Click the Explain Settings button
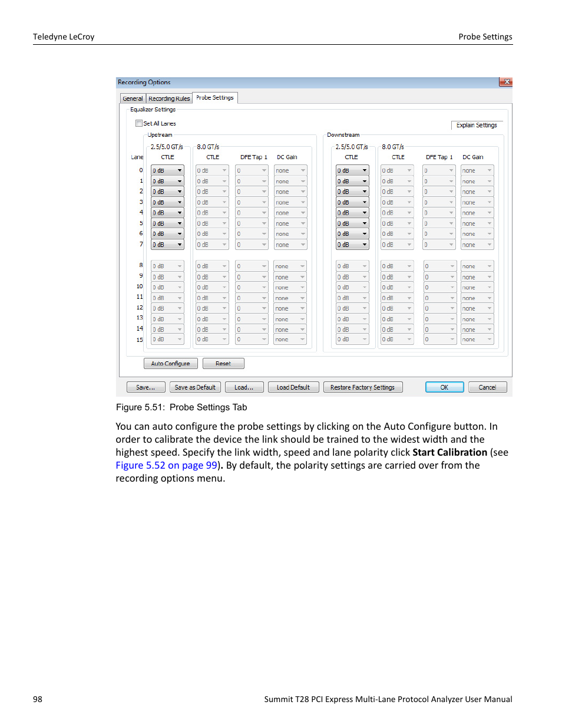Image resolution: width=562 pixels, height=728 pixels. coord(476,124)
